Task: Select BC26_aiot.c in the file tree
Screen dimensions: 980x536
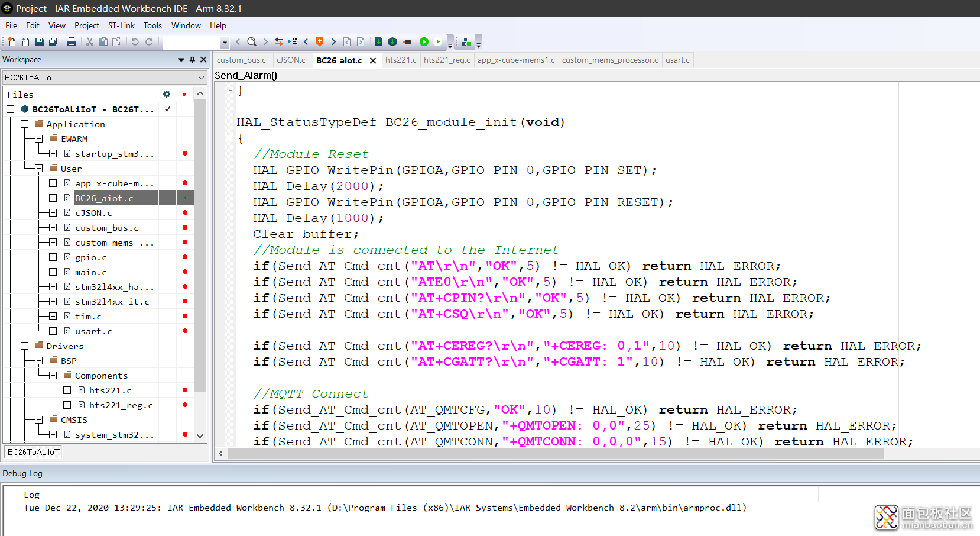Action: tap(104, 198)
